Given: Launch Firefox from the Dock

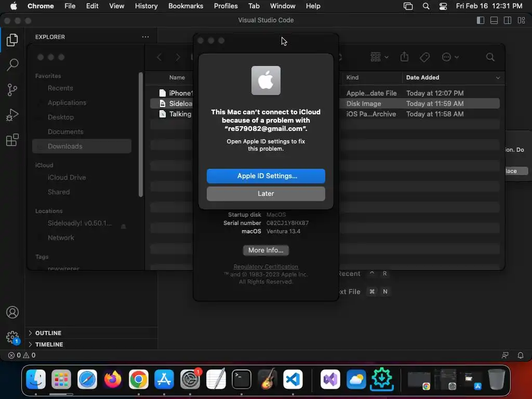Looking at the screenshot, I should [113, 379].
